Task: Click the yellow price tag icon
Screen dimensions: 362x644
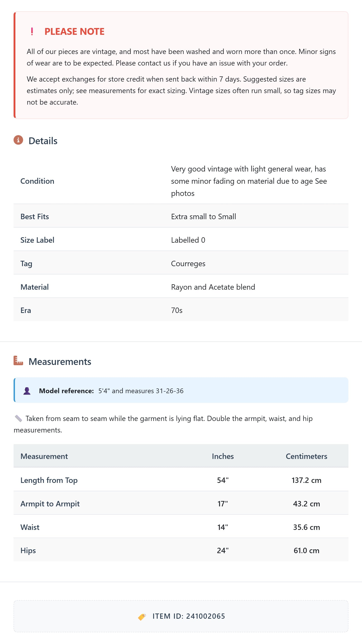Action: [142, 617]
